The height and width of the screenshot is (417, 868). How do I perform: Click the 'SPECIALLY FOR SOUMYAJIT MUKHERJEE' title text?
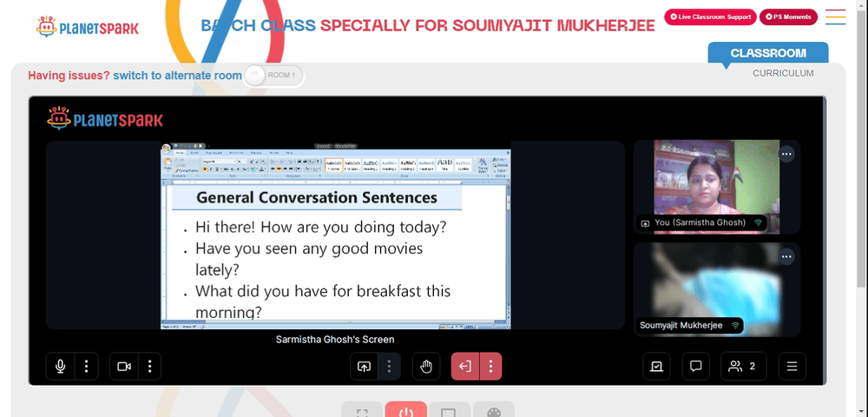click(x=488, y=25)
